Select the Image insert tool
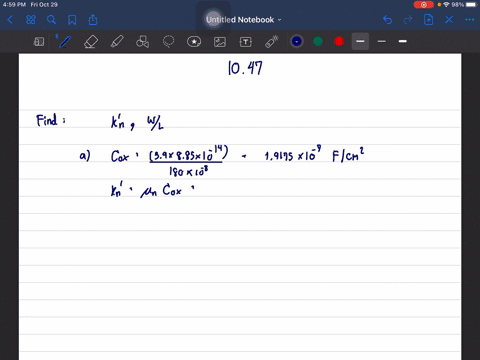This screenshot has width=480, height=360. pos(220,42)
